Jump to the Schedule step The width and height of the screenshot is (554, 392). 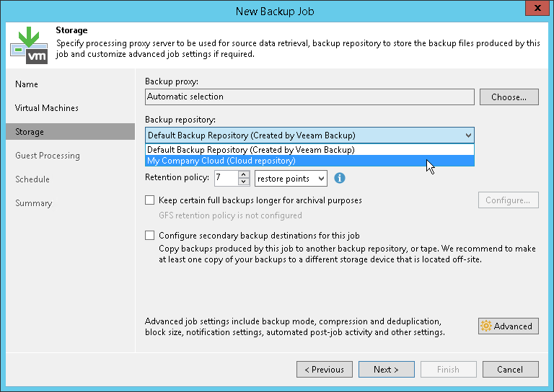pos(32,179)
